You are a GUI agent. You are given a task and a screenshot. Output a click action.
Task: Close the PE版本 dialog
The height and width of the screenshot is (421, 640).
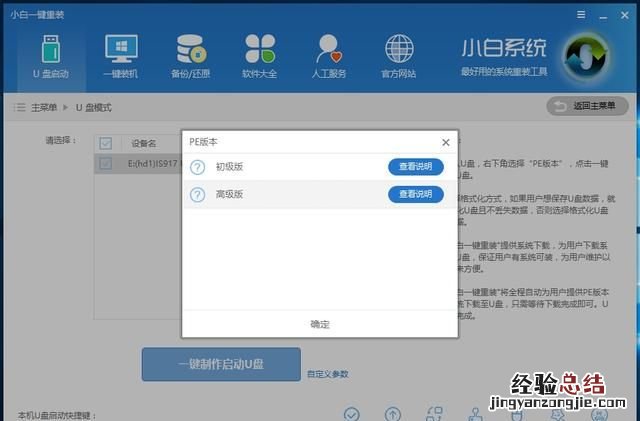point(446,142)
